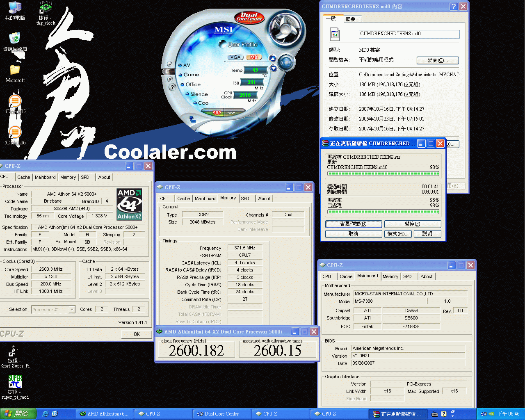525x420 pixels.
Task: Open the SPD tab in CPU-Z Memory window
Action: 245,199
